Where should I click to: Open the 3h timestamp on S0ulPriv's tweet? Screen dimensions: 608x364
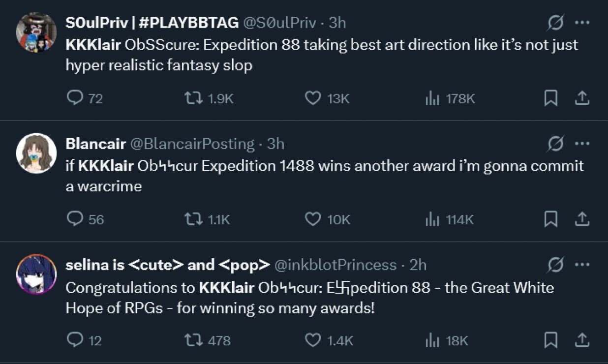point(337,23)
